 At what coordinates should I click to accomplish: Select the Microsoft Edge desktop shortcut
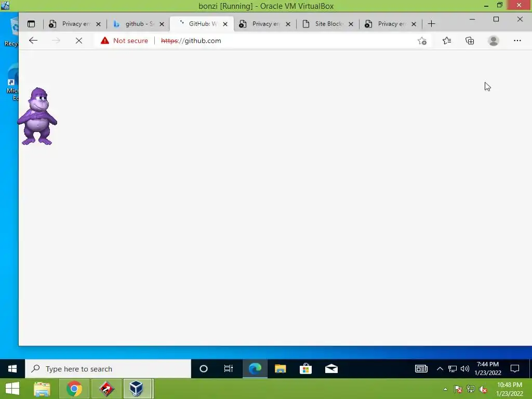pyautogui.click(x=12, y=83)
